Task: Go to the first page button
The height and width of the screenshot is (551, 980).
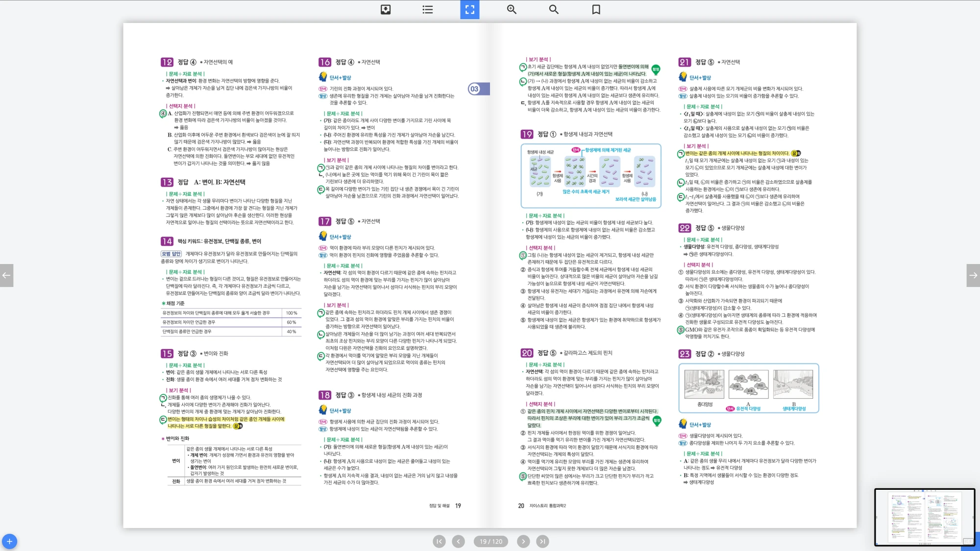Action: tap(439, 541)
